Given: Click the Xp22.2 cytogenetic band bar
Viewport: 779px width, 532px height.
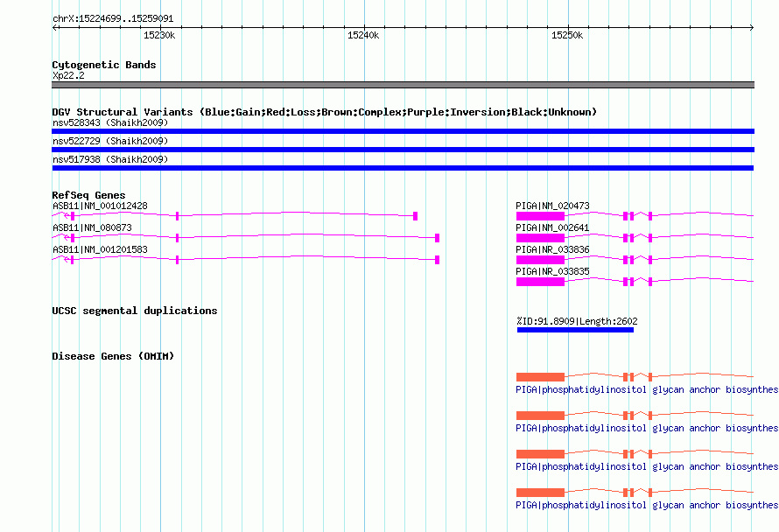Looking at the screenshot, I should click(403, 85).
